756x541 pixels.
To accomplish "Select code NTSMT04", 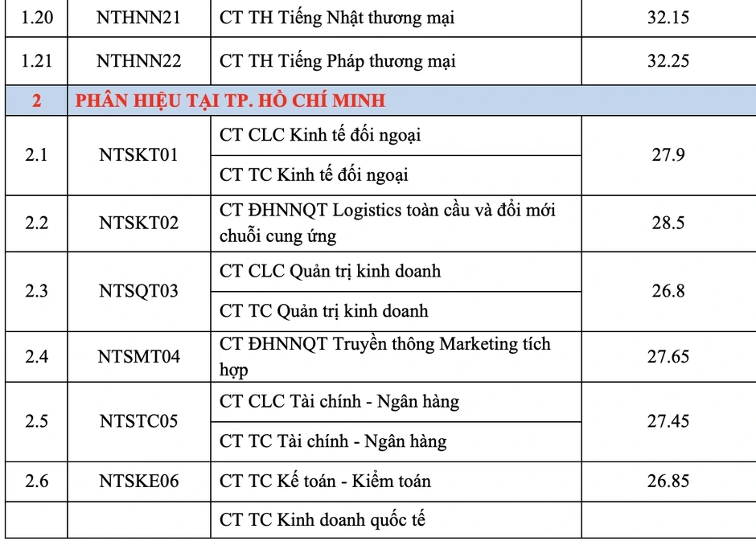I will 138,357.
